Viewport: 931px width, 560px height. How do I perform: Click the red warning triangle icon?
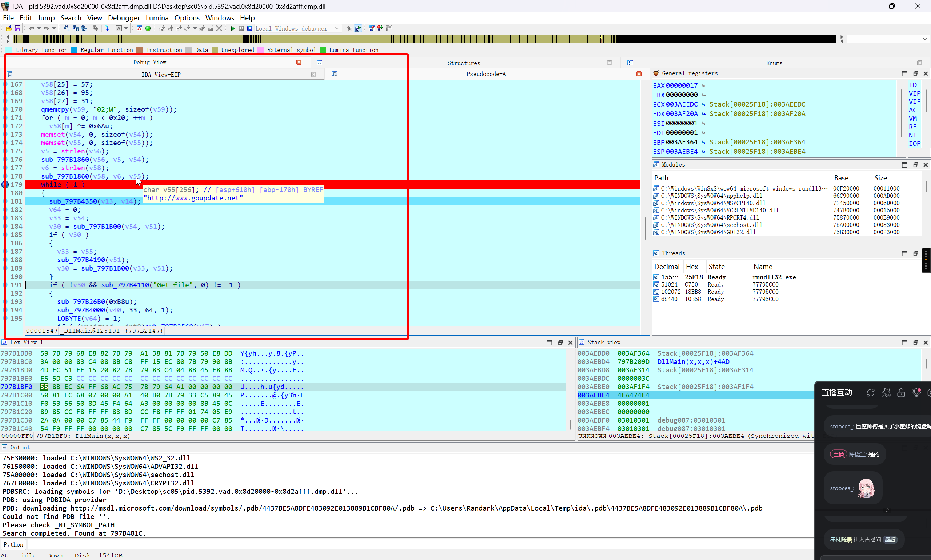coord(139,28)
